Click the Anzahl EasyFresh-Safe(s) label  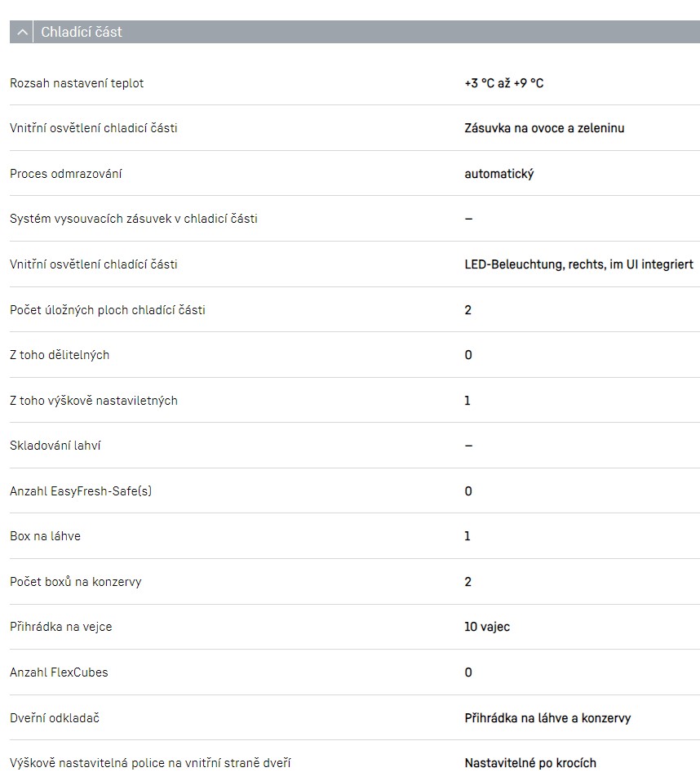(81, 491)
